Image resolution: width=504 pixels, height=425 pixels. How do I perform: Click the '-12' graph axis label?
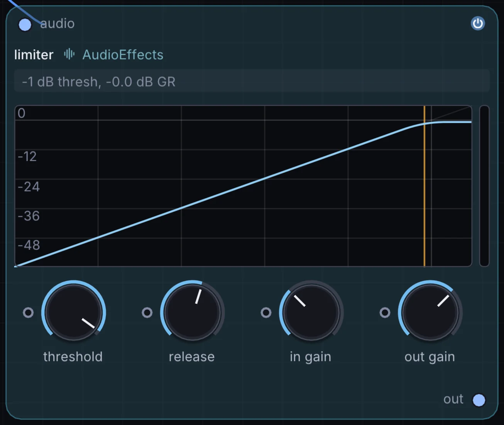click(27, 156)
